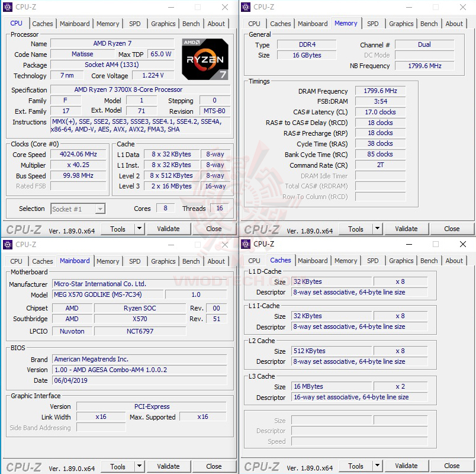The width and height of the screenshot is (476, 474).
Task: Click Close button in the CPU window
Action: (214, 229)
